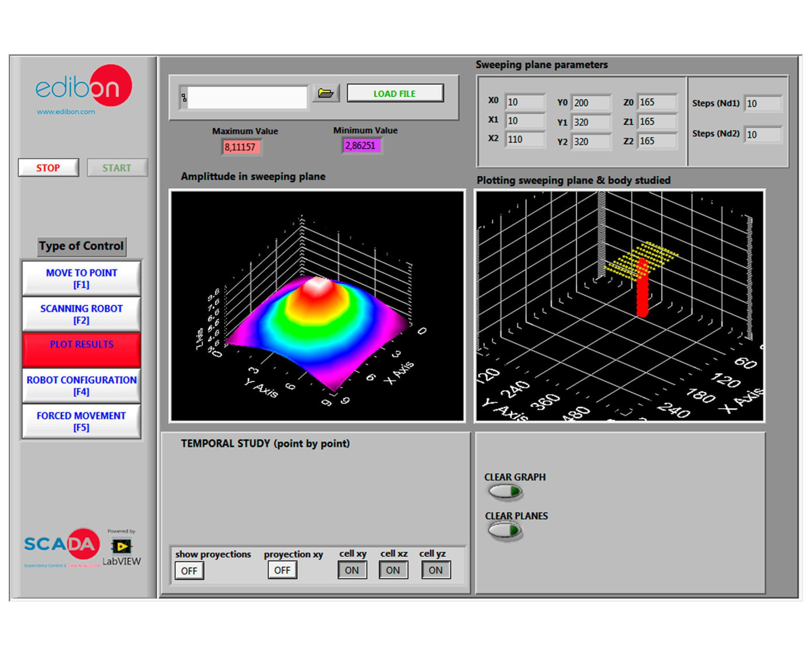Toggle the proyection xy button
This screenshot has height=656, width=812.
282,570
